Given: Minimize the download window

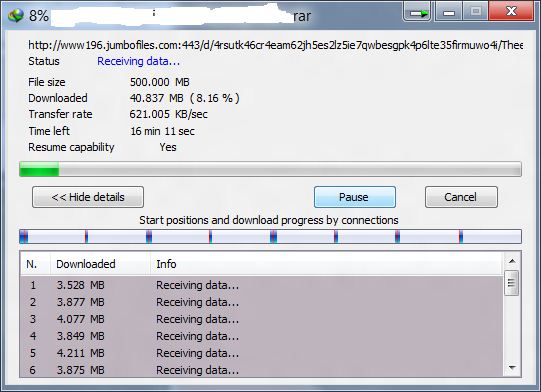Looking at the screenshot, I should 448,12.
